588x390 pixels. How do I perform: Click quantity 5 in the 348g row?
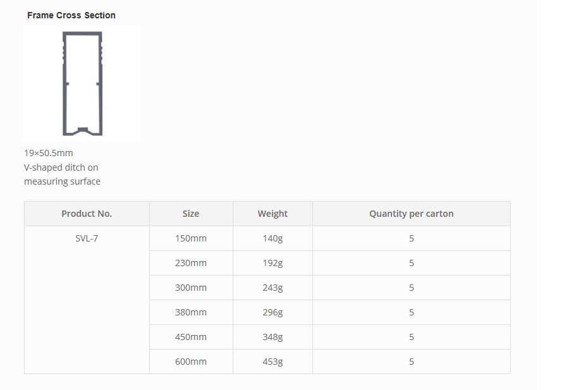tap(412, 337)
